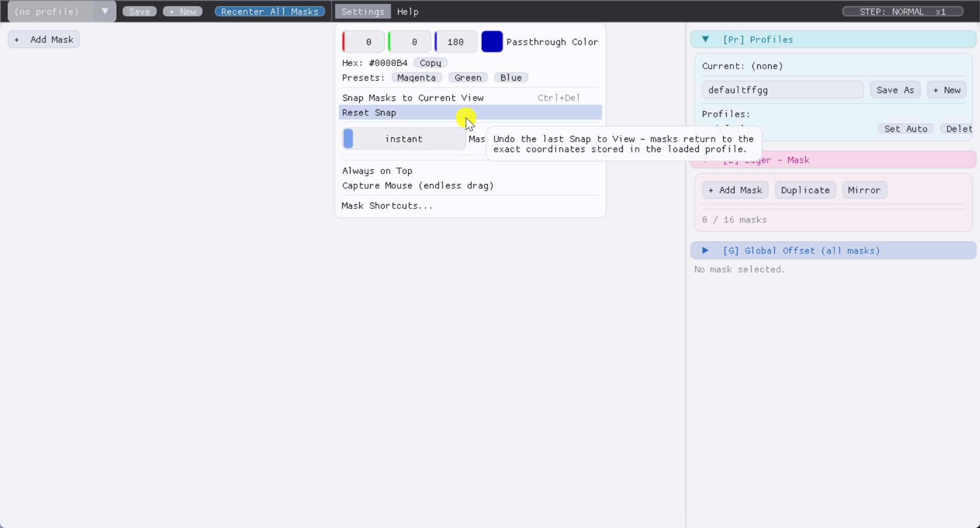Duplicate the selected mask
980x528 pixels.
pos(805,190)
